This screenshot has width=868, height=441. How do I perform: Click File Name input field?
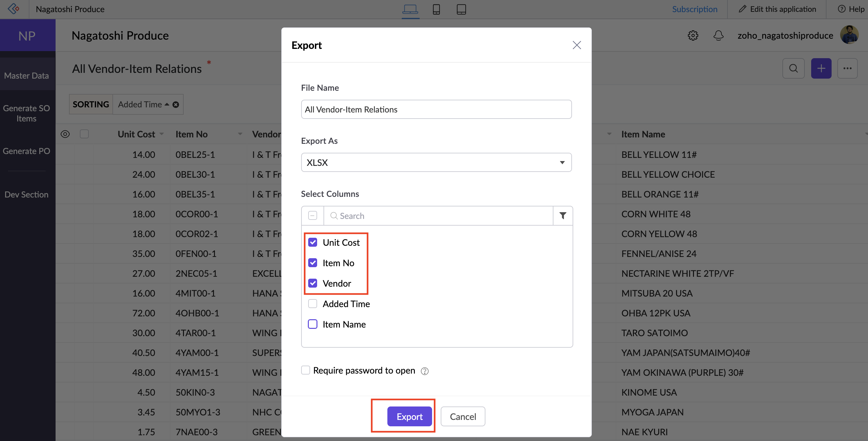click(436, 109)
